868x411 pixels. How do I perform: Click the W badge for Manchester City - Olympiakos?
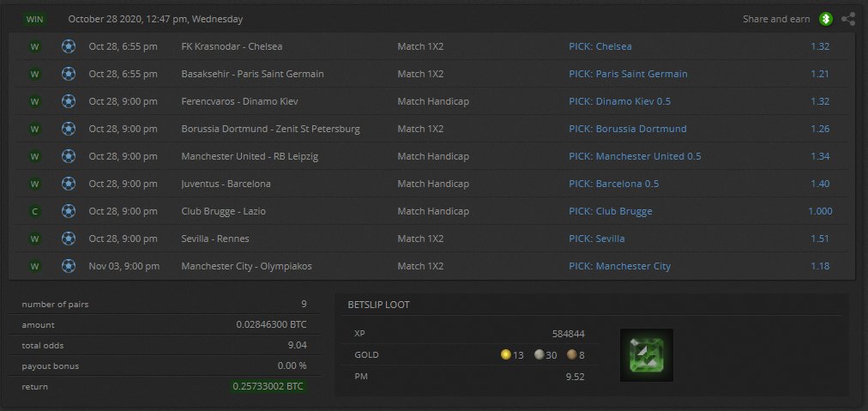pos(35,267)
